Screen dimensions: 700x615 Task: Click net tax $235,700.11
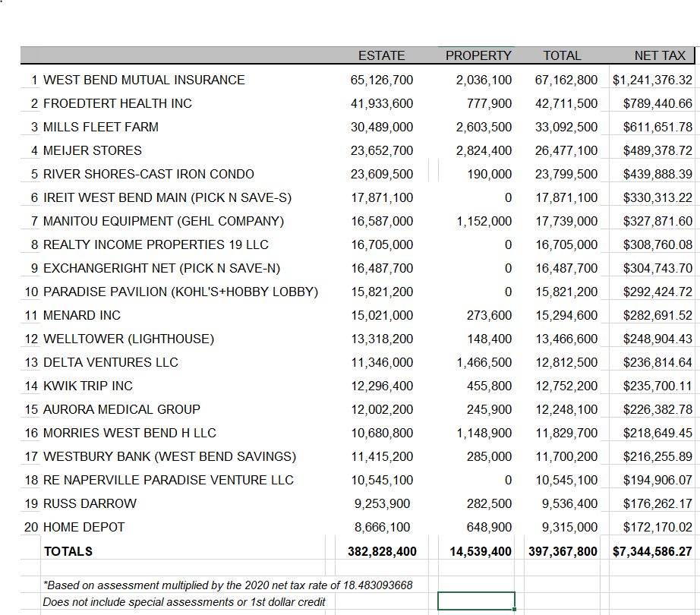click(x=657, y=386)
